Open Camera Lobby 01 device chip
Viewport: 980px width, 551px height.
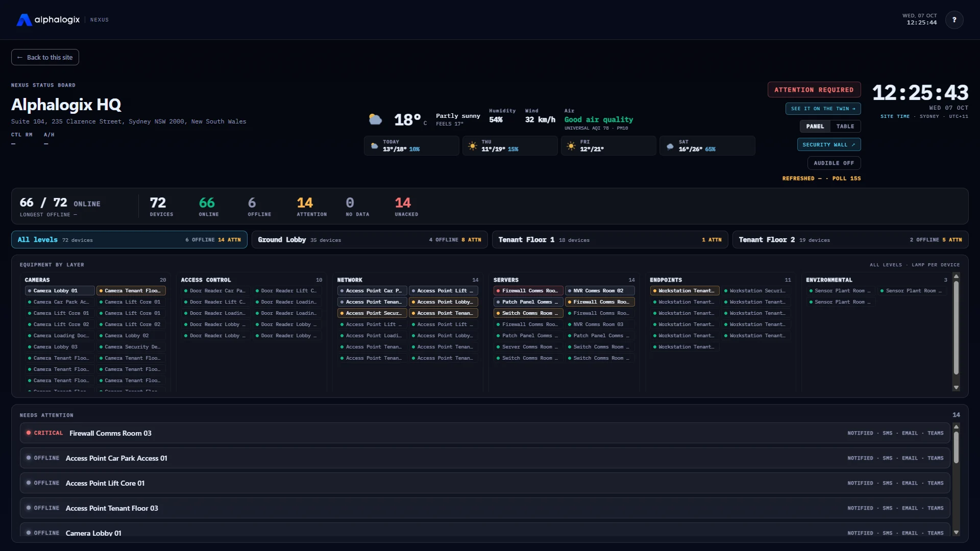[60, 291]
